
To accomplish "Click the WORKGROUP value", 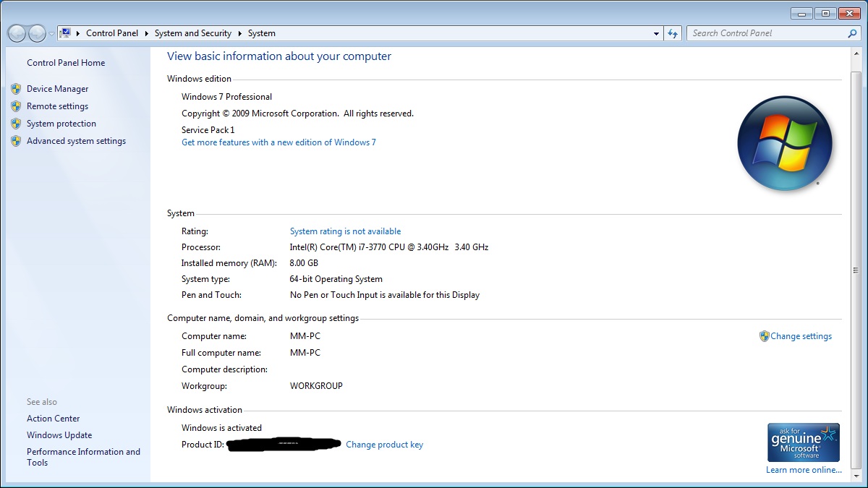I will click(x=316, y=386).
